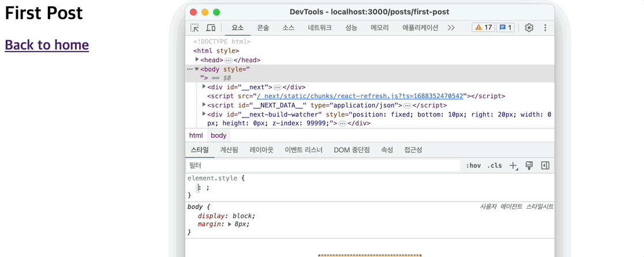Open the 계산됨 pane tab
The width and height of the screenshot is (644, 257).
pyautogui.click(x=229, y=150)
